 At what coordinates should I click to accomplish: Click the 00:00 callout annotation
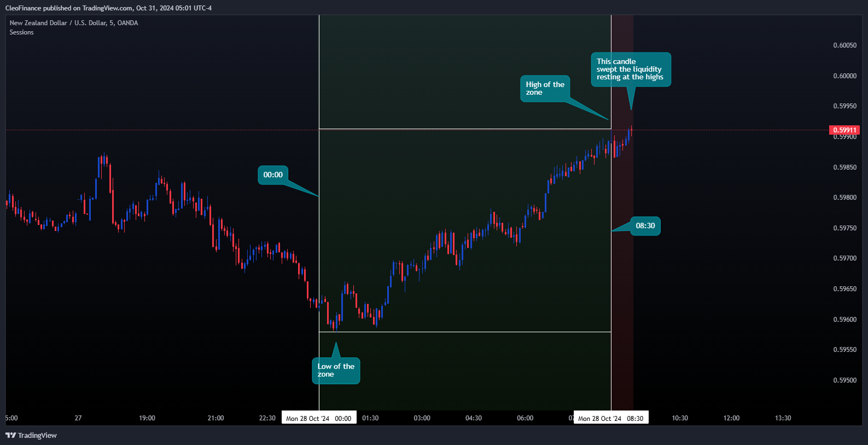pos(273,175)
